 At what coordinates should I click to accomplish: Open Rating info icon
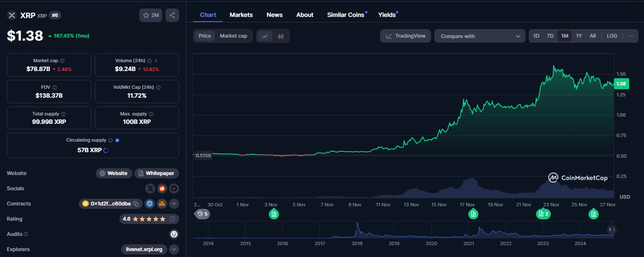(x=172, y=219)
